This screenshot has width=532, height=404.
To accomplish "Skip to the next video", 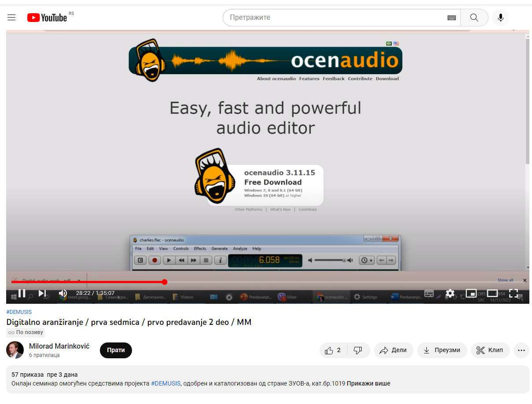I will [x=42, y=293].
